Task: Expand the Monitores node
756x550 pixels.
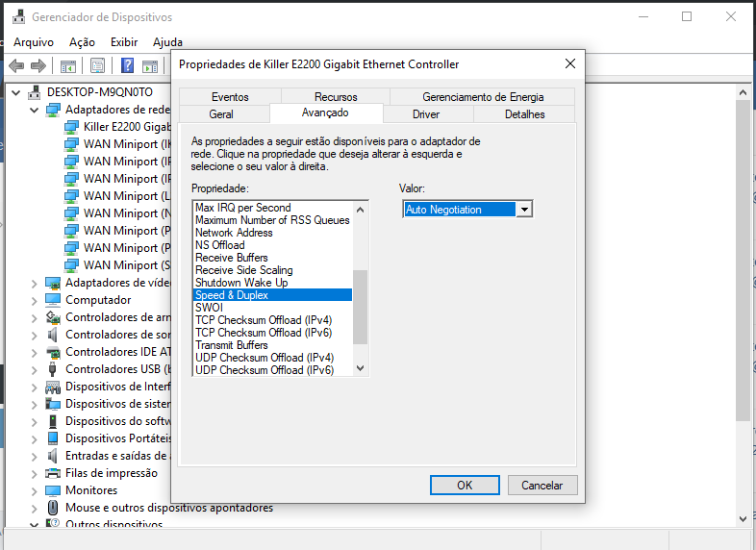Action: [x=34, y=491]
